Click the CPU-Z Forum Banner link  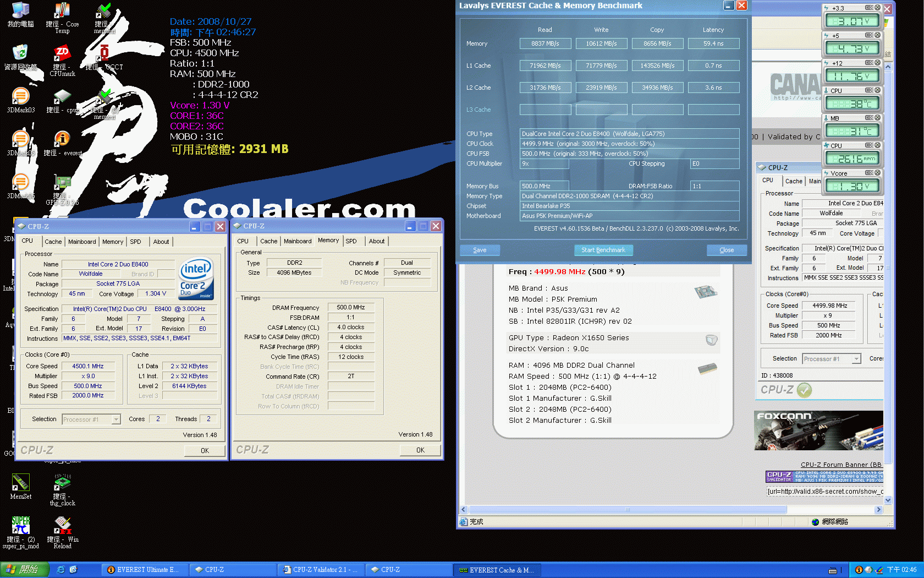pyautogui.click(x=841, y=465)
